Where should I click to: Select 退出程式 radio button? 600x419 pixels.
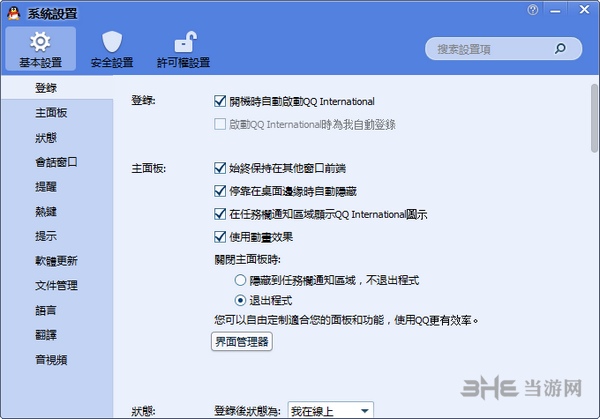pyautogui.click(x=240, y=300)
